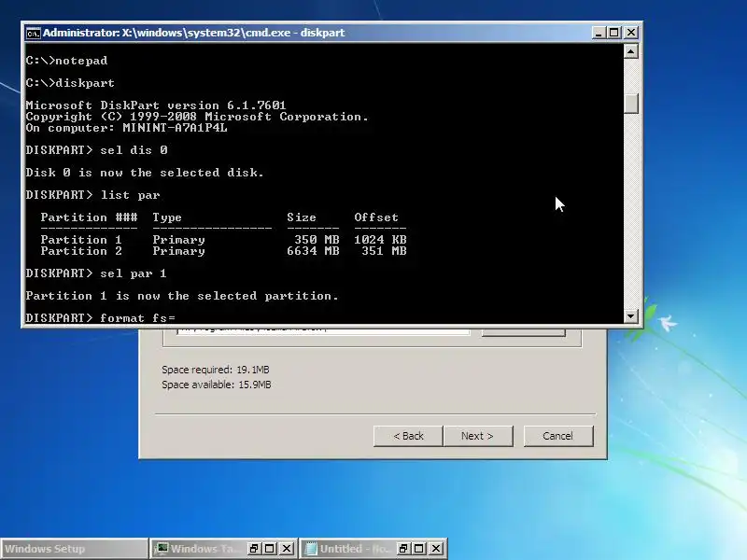Close the diskpart command window
This screenshot has width=747, height=560.
[x=631, y=33]
